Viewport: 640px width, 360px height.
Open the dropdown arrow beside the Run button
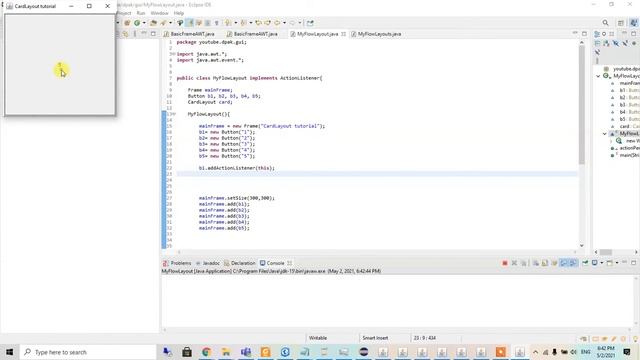pyautogui.click(x=144, y=23)
